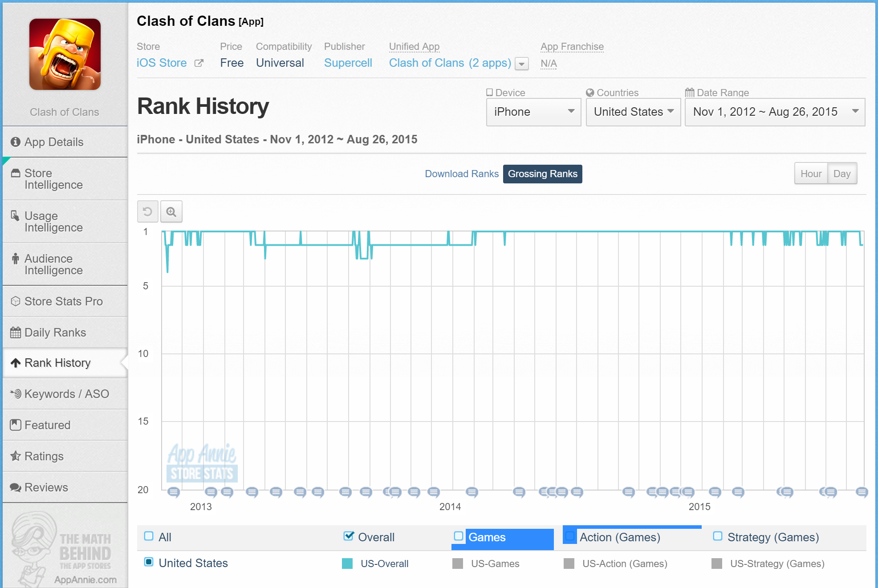
Task: Open Clash of Clans (2 apps) link
Action: point(450,63)
